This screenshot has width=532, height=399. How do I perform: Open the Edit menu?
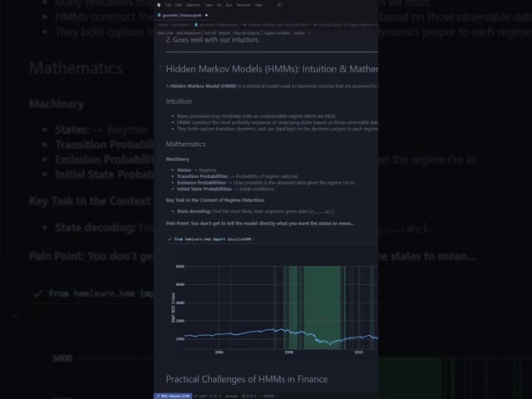[x=179, y=5]
